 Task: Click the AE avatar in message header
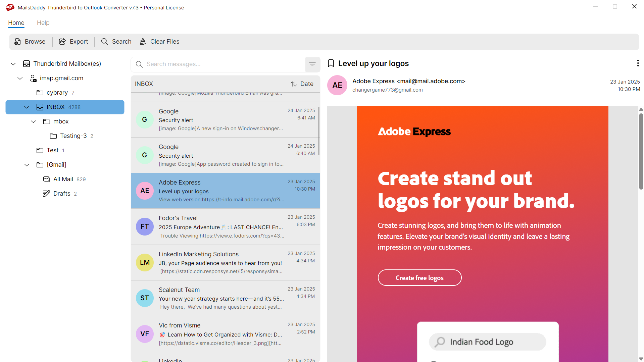[x=337, y=85]
